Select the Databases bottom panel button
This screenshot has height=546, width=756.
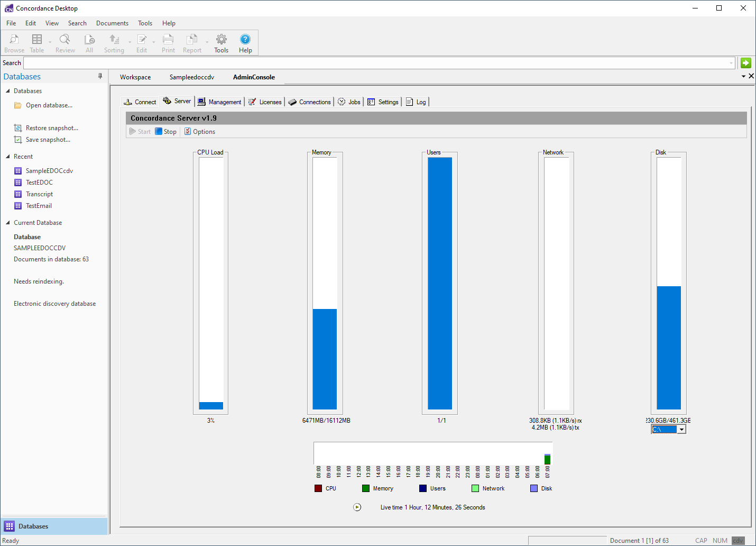(x=54, y=526)
